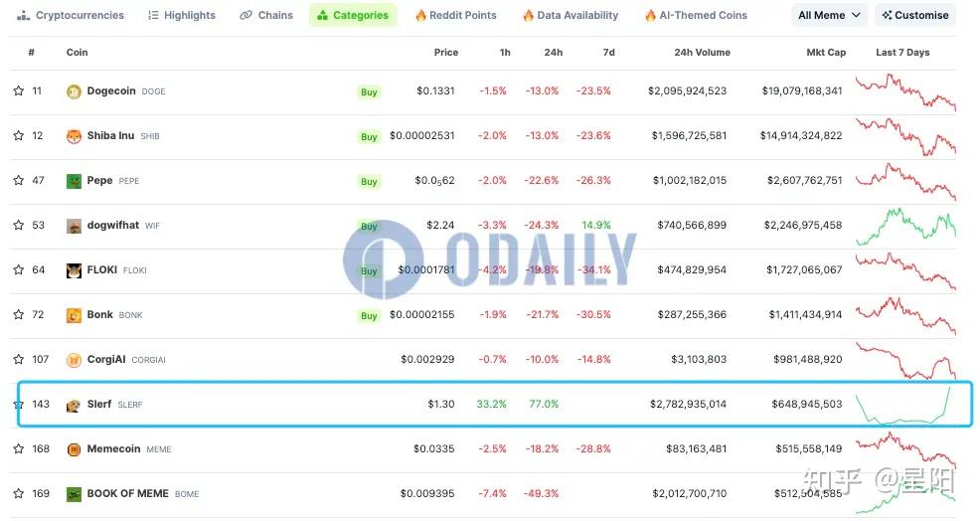Expand the All Meme dropdown
The width and height of the screenshot is (980, 521).
[x=829, y=15]
